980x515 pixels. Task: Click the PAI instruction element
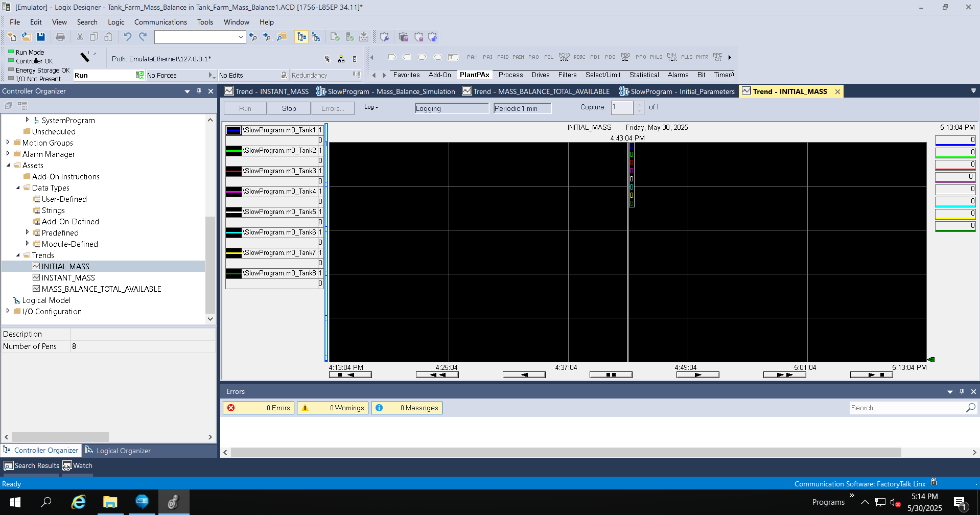pyautogui.click(x=487, y=57)
